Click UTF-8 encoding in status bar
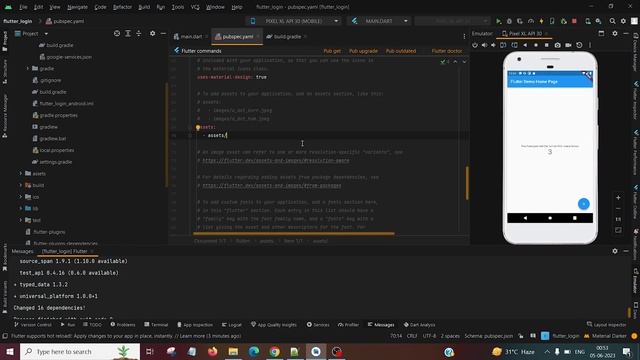 (429, 336)
